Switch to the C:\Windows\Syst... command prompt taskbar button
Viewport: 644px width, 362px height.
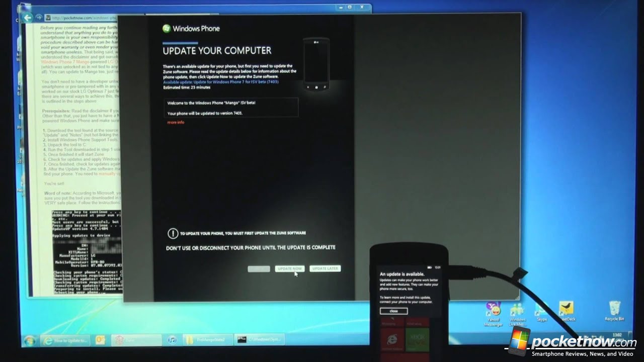[x=260, y=340]
